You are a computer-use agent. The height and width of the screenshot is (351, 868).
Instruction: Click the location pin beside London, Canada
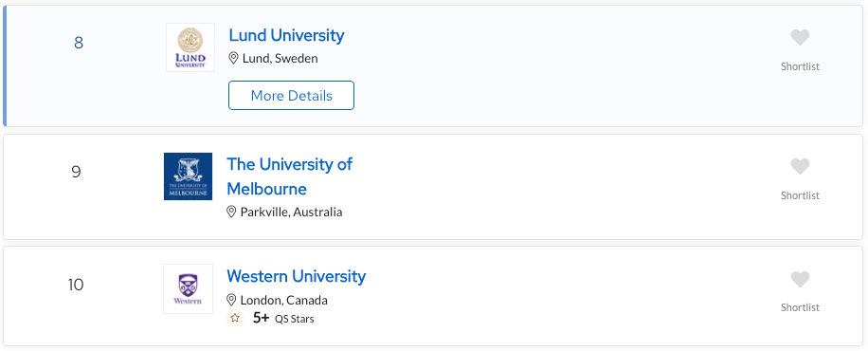coord(231,300)
